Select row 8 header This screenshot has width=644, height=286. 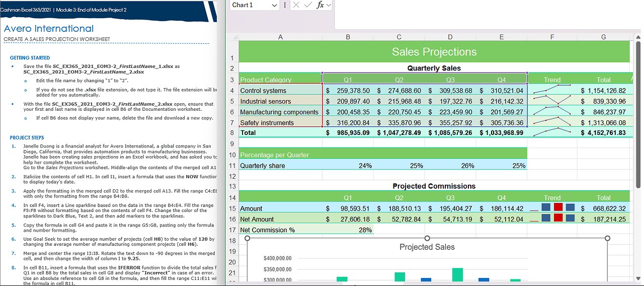232,133
